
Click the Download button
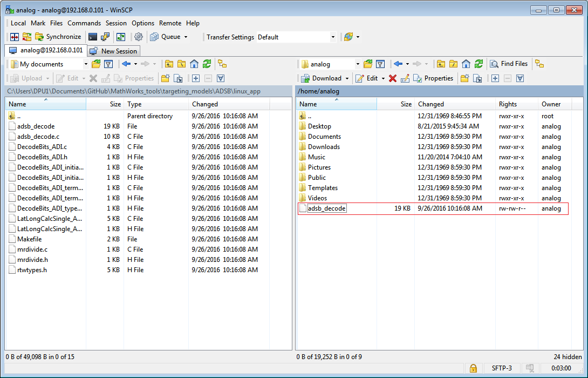tap(322, 78)
